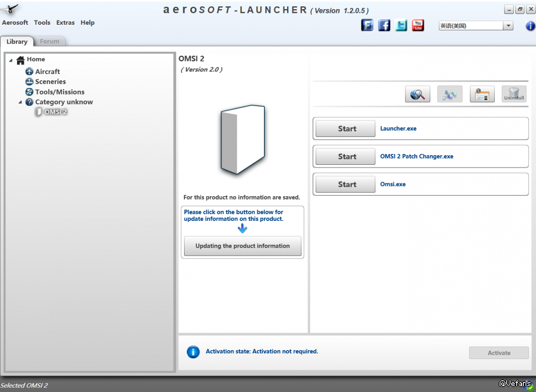Click the Launcher.exe file name
The image size is (536, 392).
(x=398, y=128)
